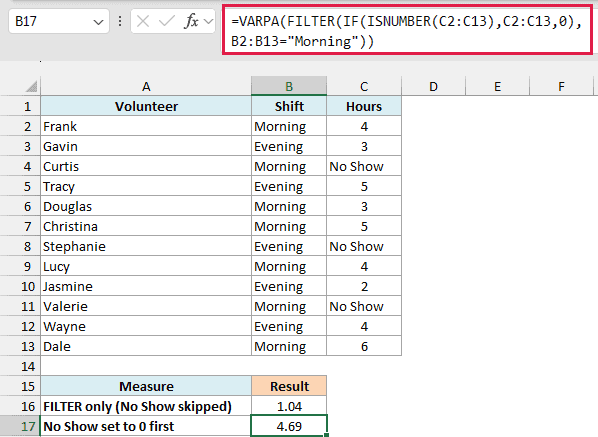Open the Name Box dropdown arrow

click(98, 22)
